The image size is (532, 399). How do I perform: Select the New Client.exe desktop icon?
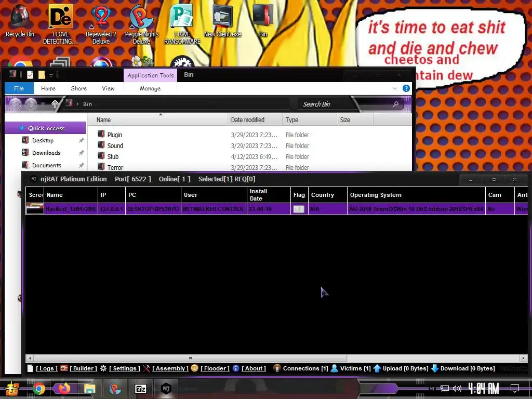[222, 20]
